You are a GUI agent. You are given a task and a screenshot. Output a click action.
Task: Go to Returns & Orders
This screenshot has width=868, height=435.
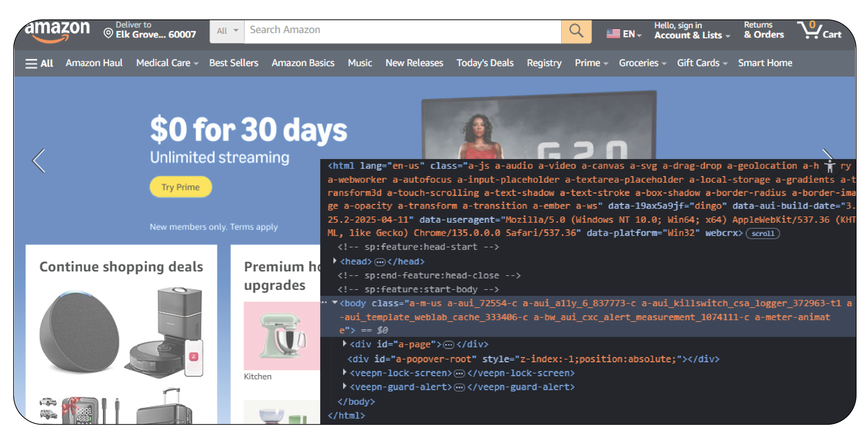[764, 30]
